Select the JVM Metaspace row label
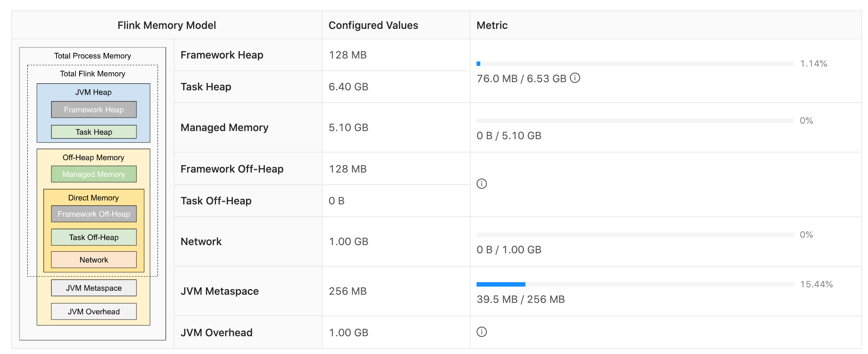This screenshot has height=354, width=868. coord(219,291)
